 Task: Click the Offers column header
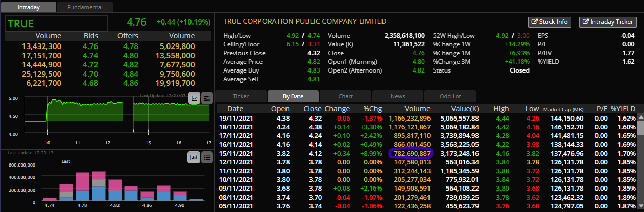[128, 36]
